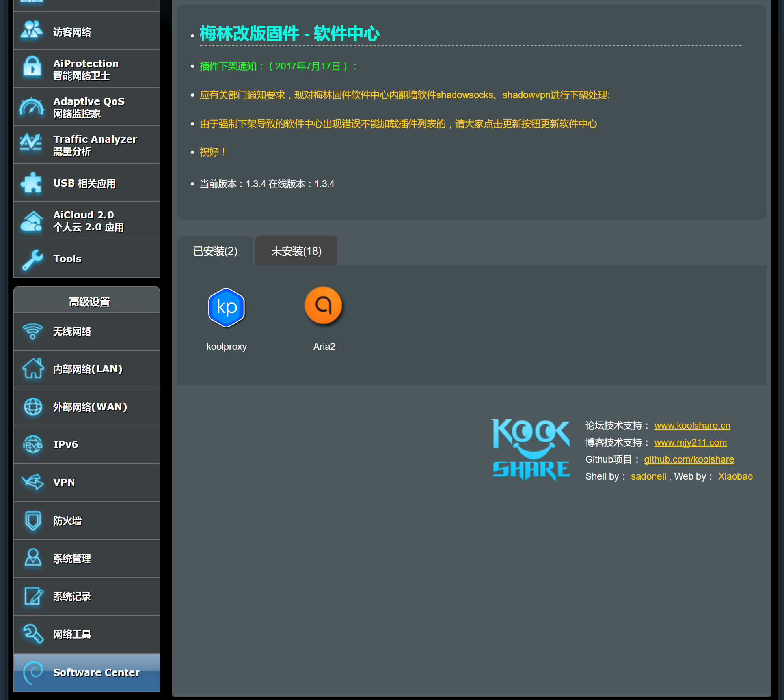Open the Aria2 plugin icon

pos(323,306)
